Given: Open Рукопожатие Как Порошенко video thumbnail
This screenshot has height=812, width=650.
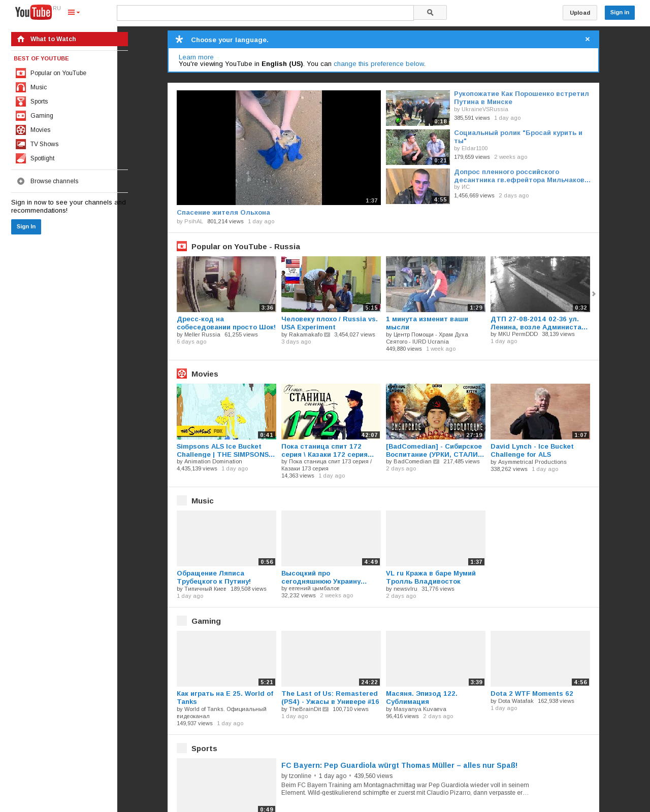Looking at the screenshot, I should [x=418, y=108].
